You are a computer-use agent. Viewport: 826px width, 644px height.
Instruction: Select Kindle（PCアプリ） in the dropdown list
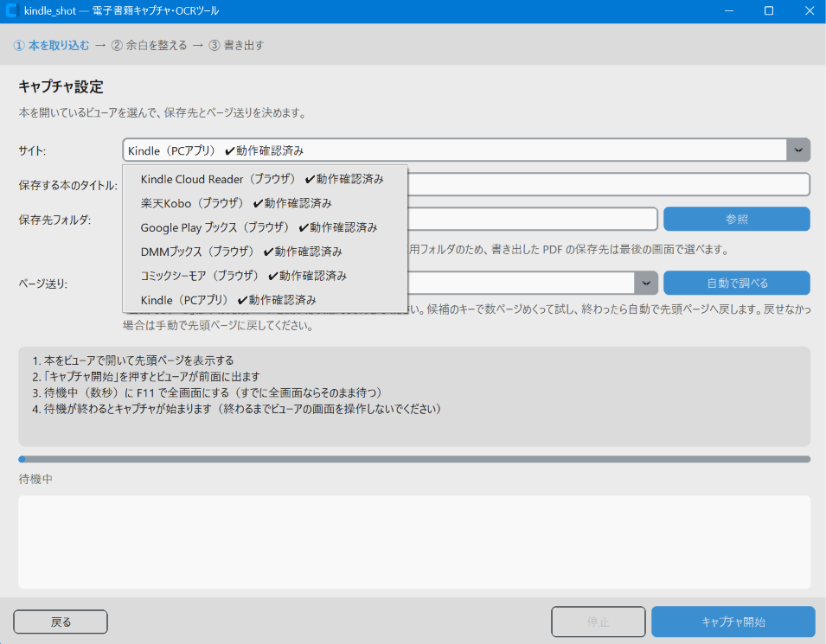pos(265,300)
